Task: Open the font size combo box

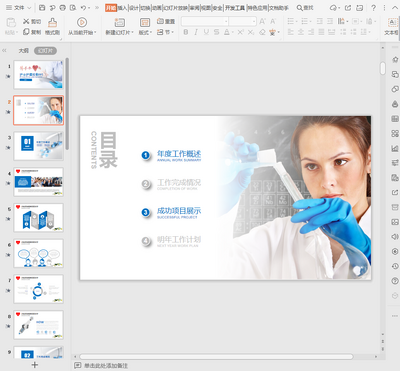Action: point(242,21)
